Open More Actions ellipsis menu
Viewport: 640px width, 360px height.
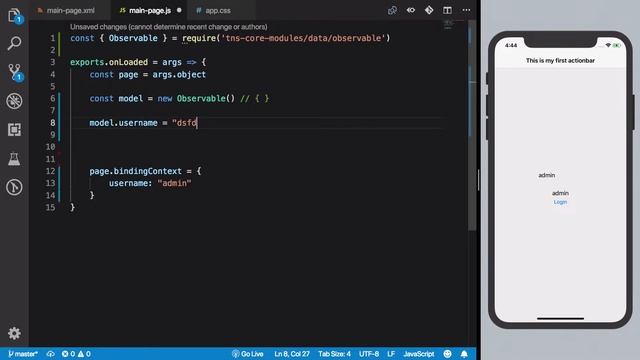[466, 10]
